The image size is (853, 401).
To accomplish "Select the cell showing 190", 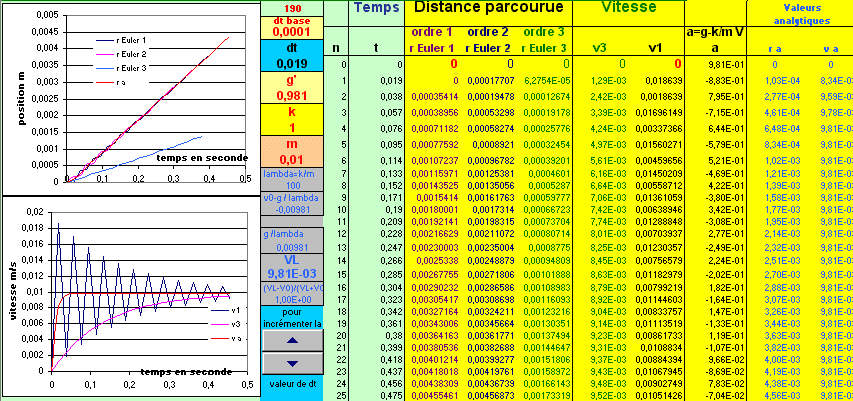I will click(292, 9).
